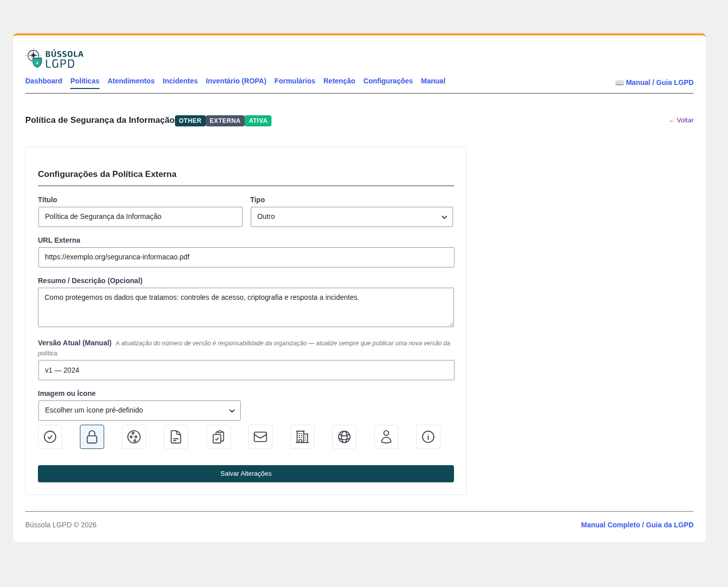The height and width of the screenshot is (587, 728).
Task: Open the Configurações tab
Action: [388, 81]
